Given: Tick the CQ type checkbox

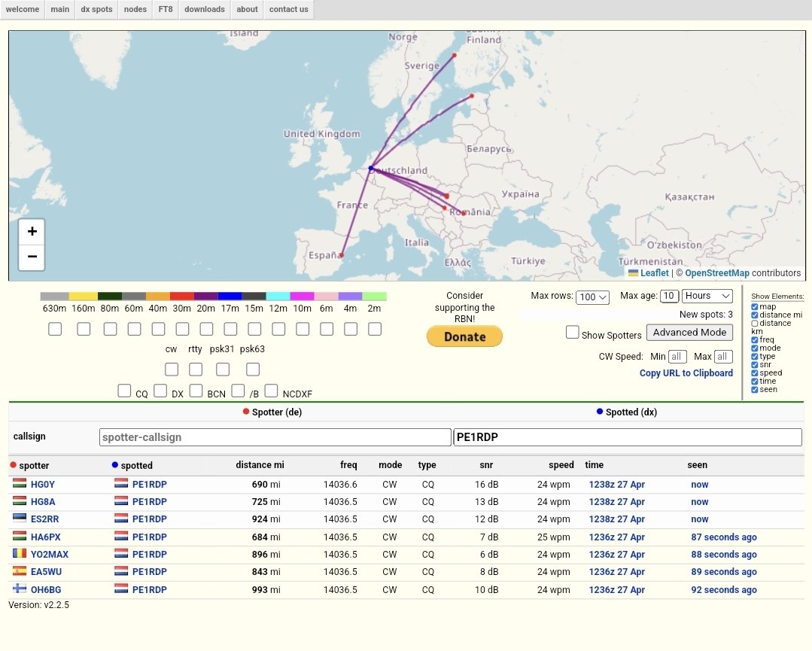Looking at the screenshot, I should (x=124, y=391).
